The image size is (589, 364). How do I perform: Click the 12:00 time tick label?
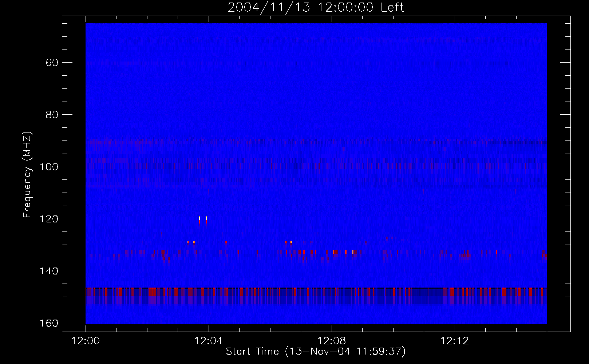click(86, 341)
